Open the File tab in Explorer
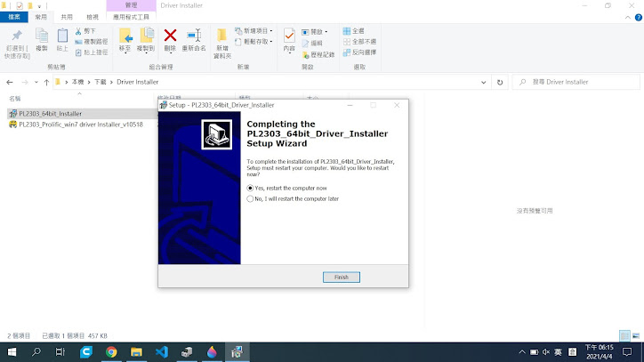Viewport: 644px width, 362px height. [14, 17]
